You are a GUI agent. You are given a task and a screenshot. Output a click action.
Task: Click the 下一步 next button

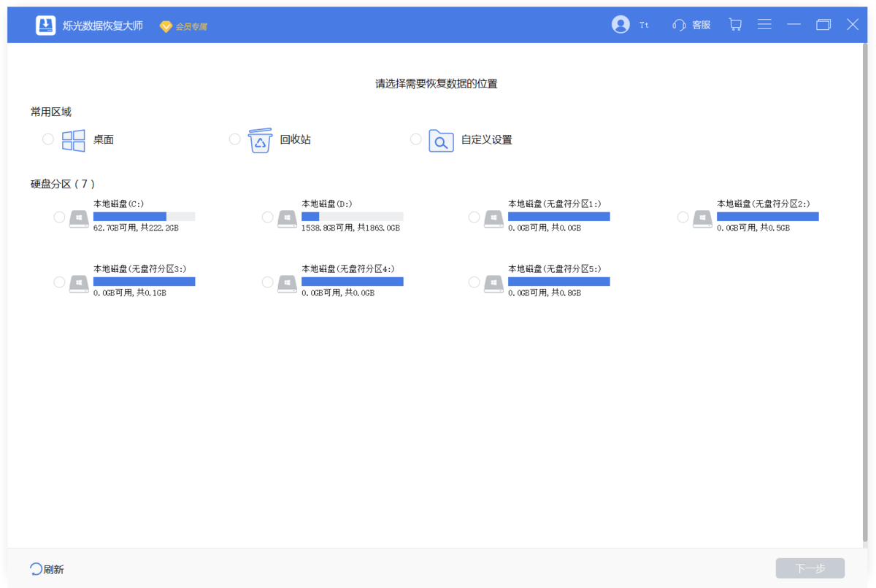pos(810,568)
